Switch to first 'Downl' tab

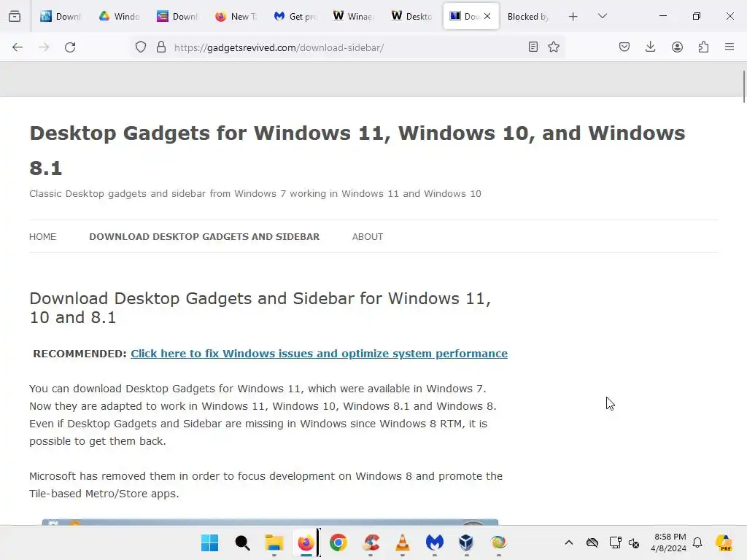pos(61,16)
